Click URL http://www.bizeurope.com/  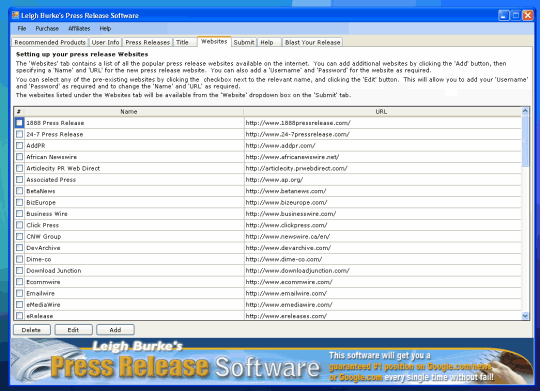(x=286, y=202)
